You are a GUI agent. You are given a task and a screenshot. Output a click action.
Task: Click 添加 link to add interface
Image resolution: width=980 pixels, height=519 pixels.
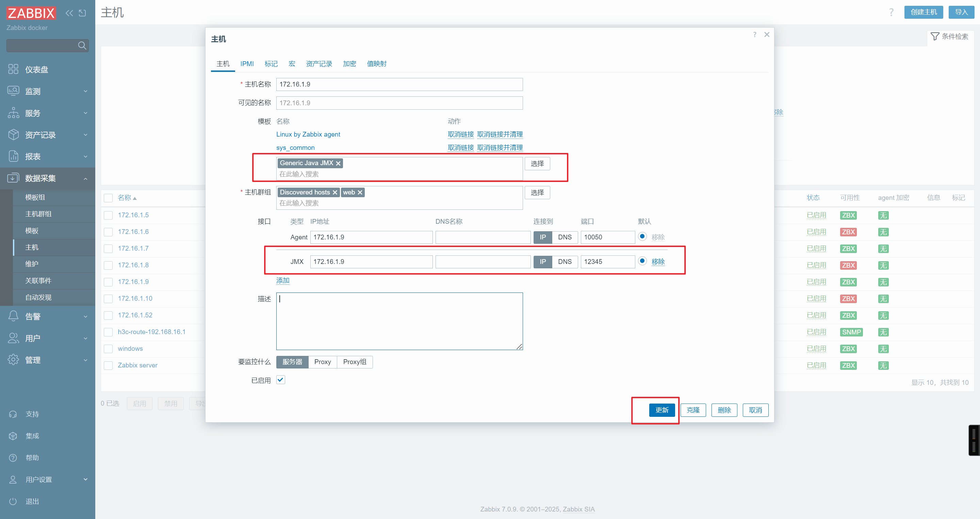[x=283, y=281]
